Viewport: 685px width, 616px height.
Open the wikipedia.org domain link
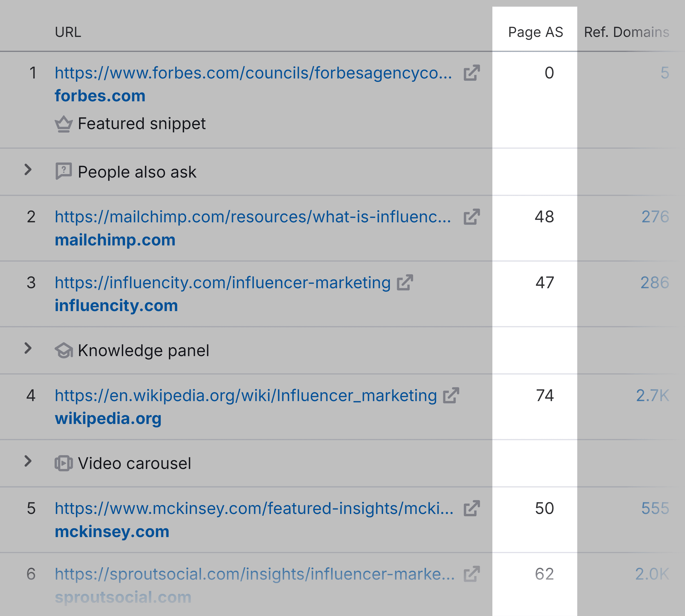pos(108,419)
